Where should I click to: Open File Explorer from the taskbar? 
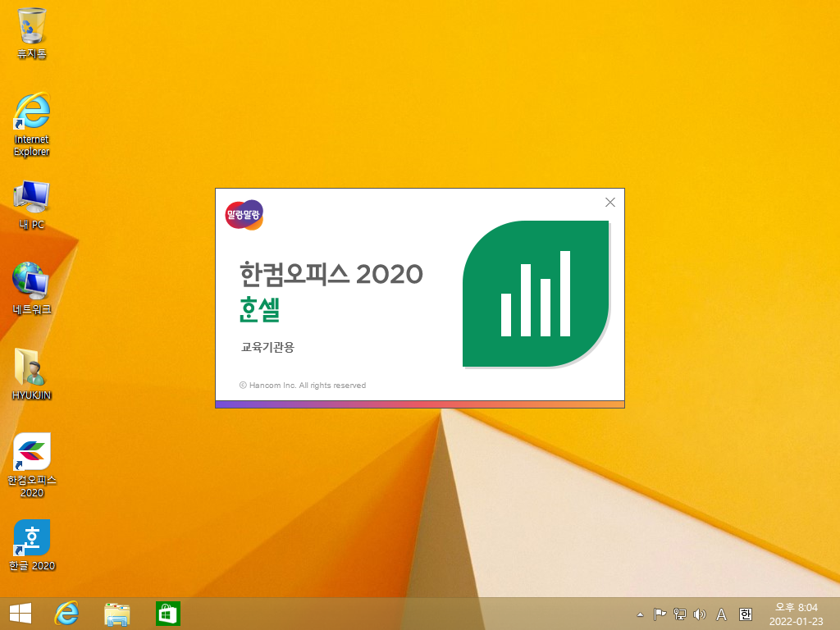click(x=116, y=614)
